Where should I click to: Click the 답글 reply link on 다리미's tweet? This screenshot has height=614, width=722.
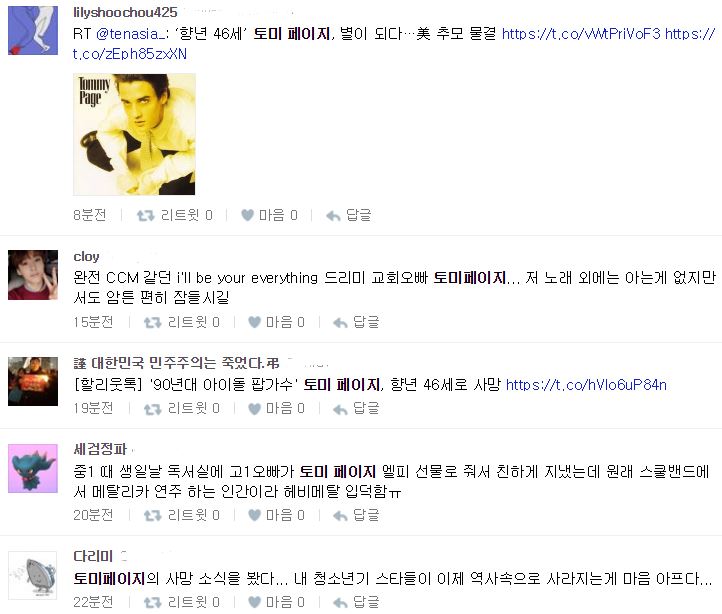click(366, 602)
